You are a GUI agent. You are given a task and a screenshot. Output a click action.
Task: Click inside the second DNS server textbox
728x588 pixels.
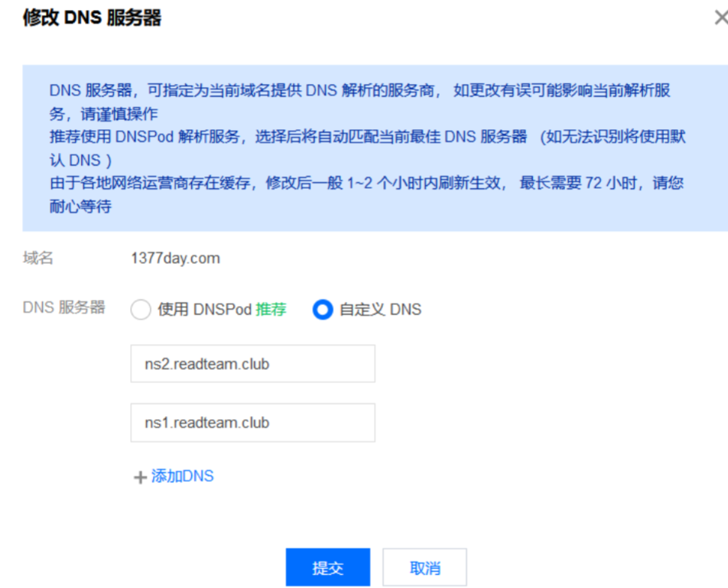tap(252, 422)
